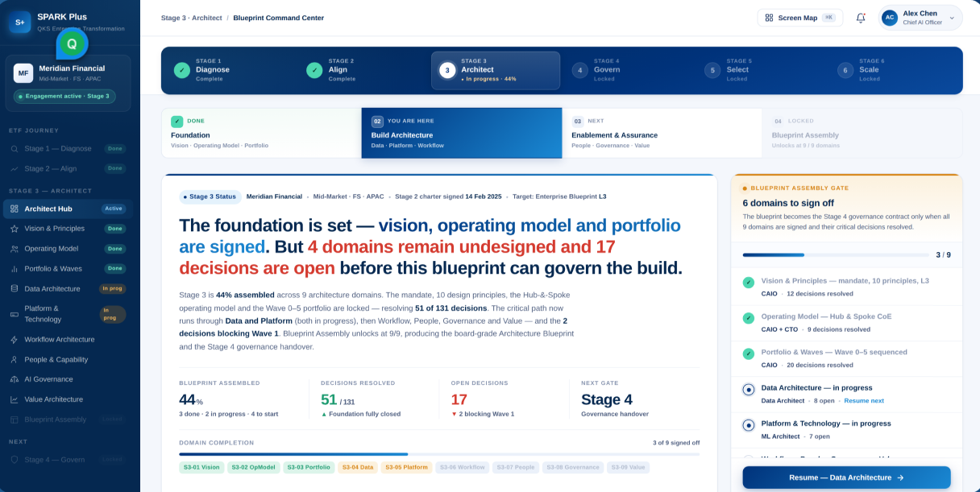Image resolution: width=980 pixels, height=492 pixels.
Task: Click the Foundation done checkmark icon
Action: pyautogui.click(x=177, y=122)
